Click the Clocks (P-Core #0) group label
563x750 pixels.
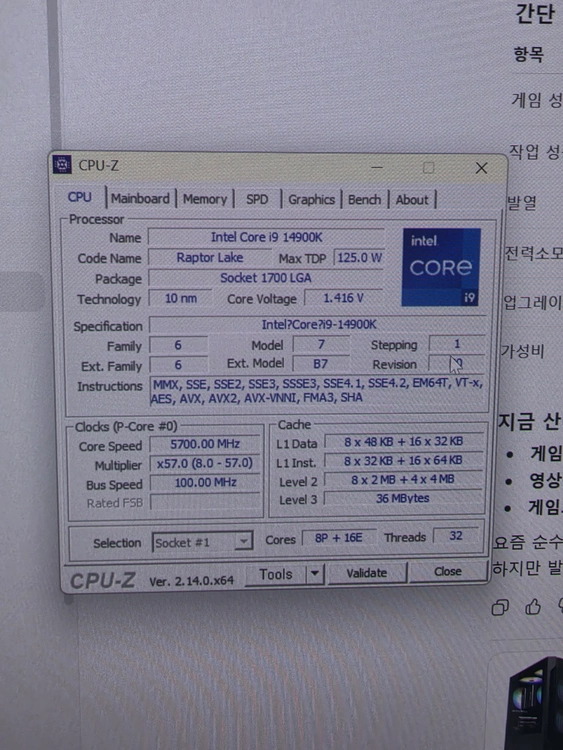point(126,426)
